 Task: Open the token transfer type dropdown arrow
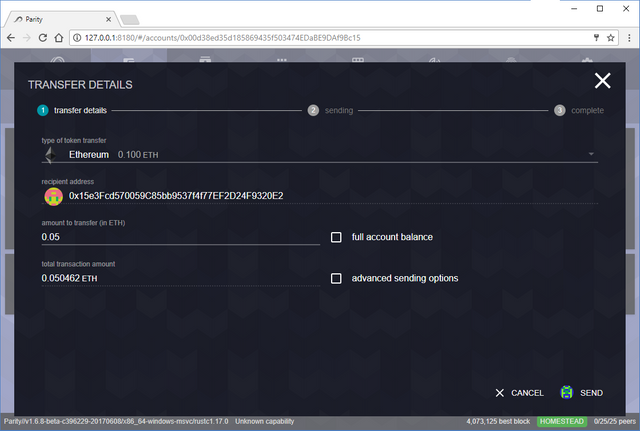(591, 154)
